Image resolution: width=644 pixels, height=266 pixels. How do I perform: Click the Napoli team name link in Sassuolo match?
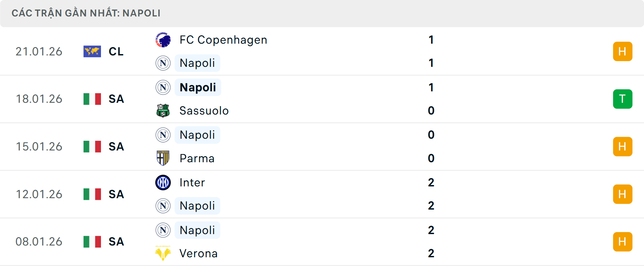[198, 87]
